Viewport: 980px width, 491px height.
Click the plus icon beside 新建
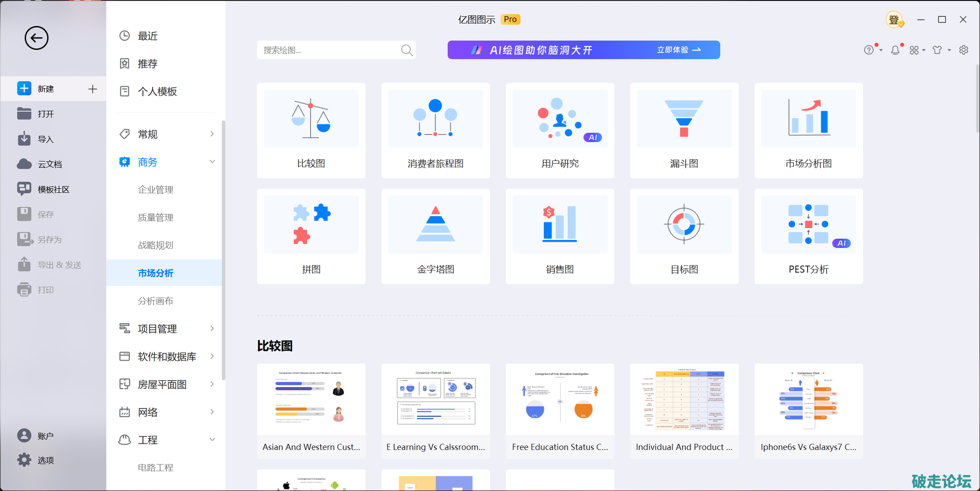point(93,89)
